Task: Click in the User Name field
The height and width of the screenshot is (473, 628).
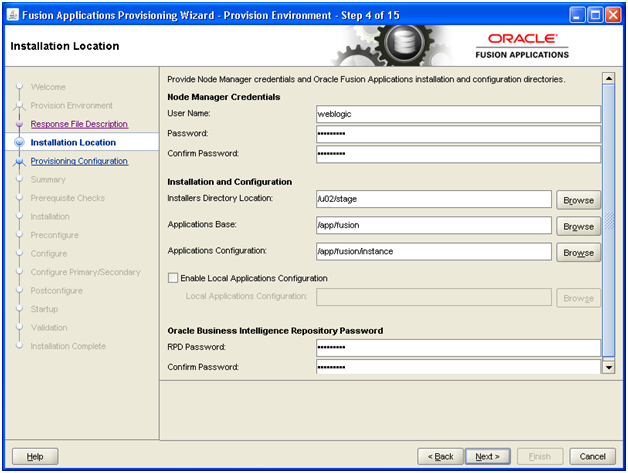Action: (x=458, y=114)
